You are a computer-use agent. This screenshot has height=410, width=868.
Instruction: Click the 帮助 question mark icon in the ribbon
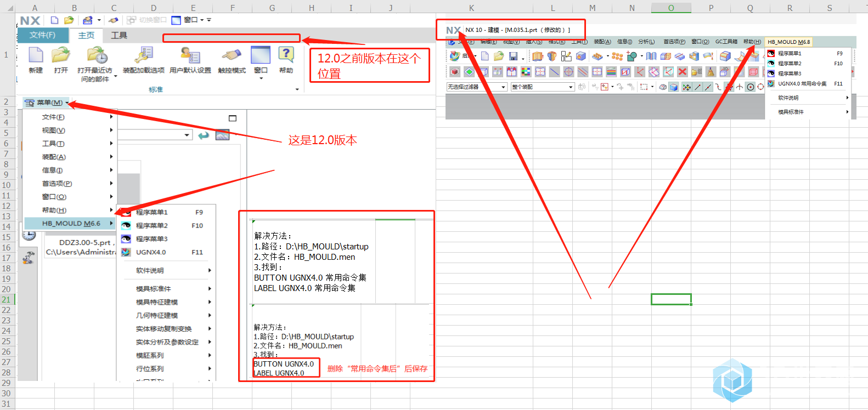[x=286, y=55]
